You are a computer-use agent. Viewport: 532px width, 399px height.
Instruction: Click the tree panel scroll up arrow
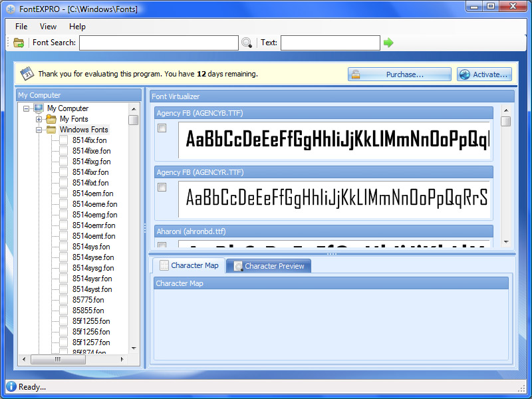(134, 109)
